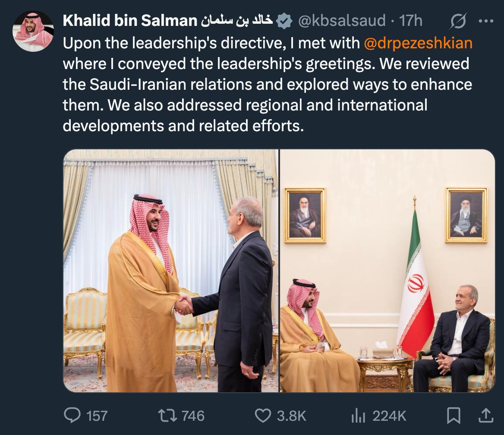Click the 157 replies count
The image size is (504, 435).
pos(97,416)
